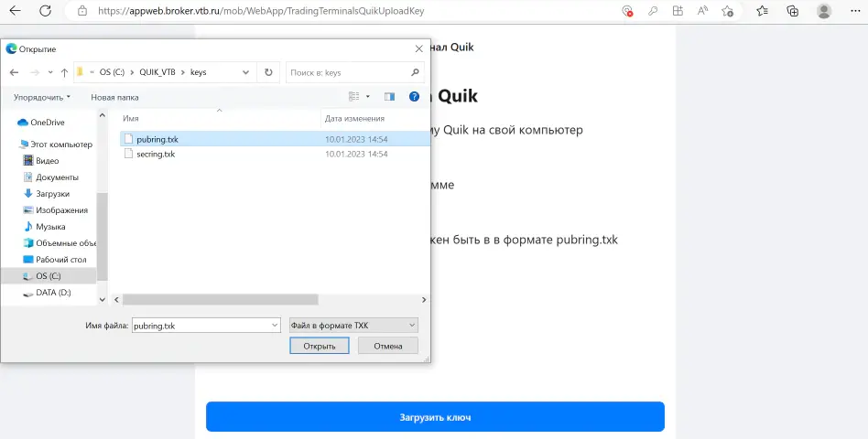Toggle the preview pane icon
The height and width of the screenshot is (439, 868).
(x=390, y=97)
